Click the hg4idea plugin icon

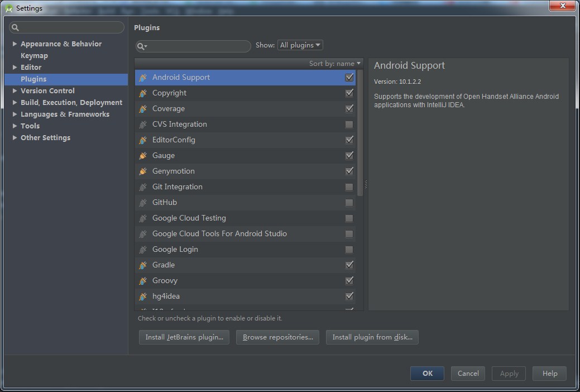[x=143, y=297]
